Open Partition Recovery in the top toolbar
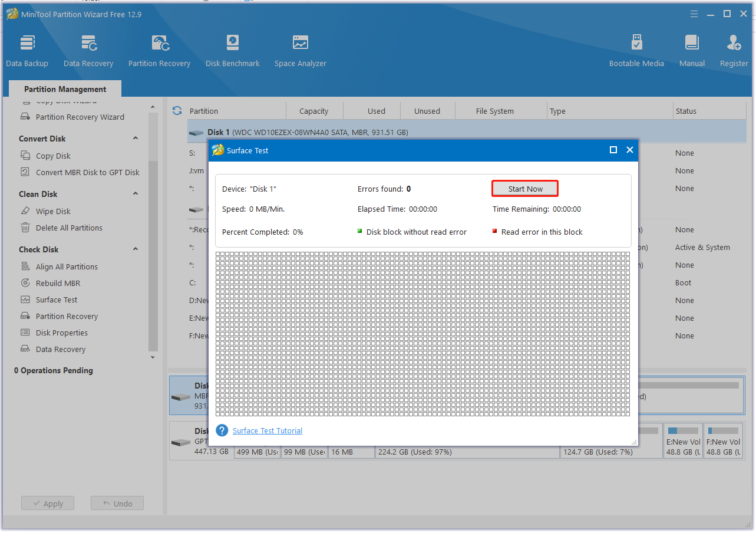The image size is (756, 533). click(159, 51)
